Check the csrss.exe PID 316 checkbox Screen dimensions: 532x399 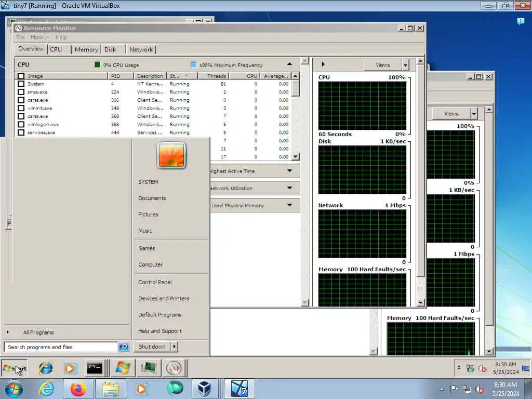21,100
